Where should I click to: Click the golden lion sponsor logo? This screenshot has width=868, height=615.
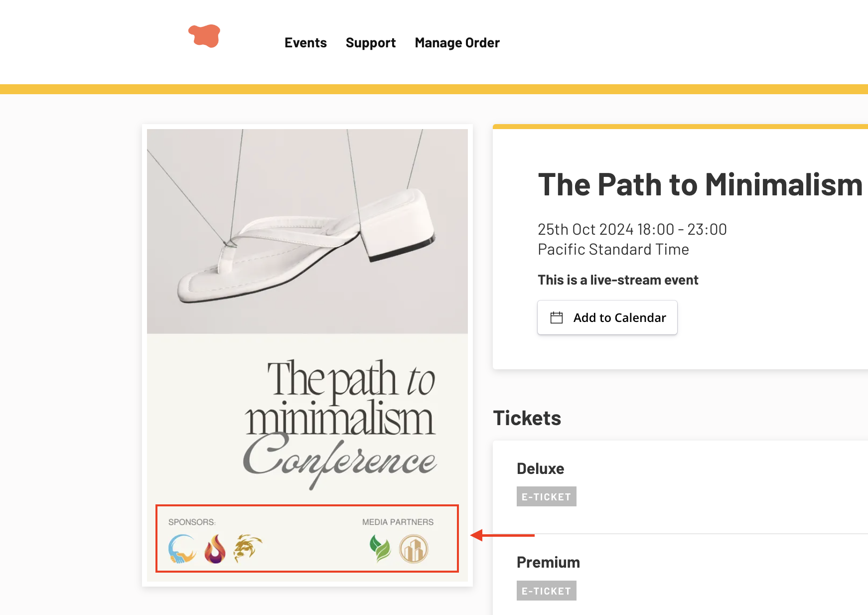[246, 547]
